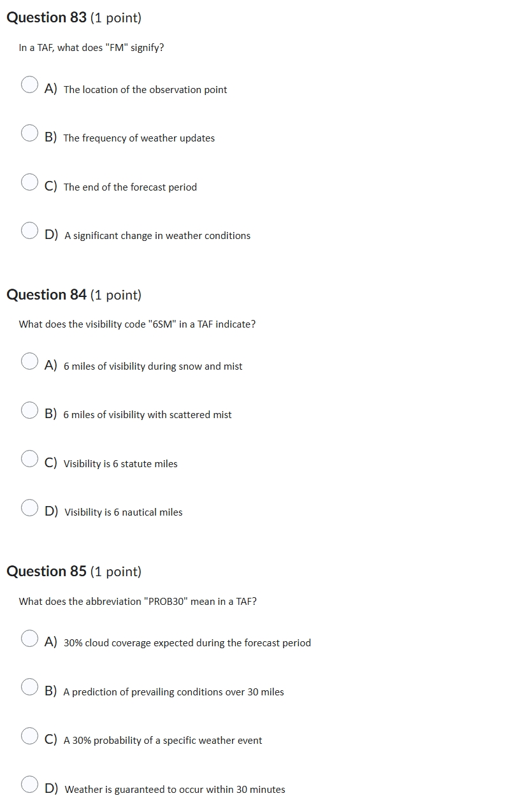The image size is (513, 812).
Task: Select answer D 'A significant change in weather conditions'
Action: 29,230
